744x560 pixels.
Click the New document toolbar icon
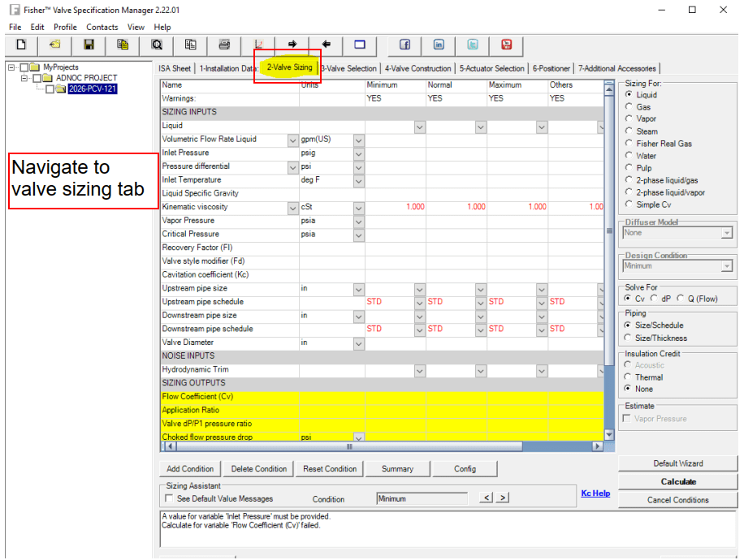point(21,45)
